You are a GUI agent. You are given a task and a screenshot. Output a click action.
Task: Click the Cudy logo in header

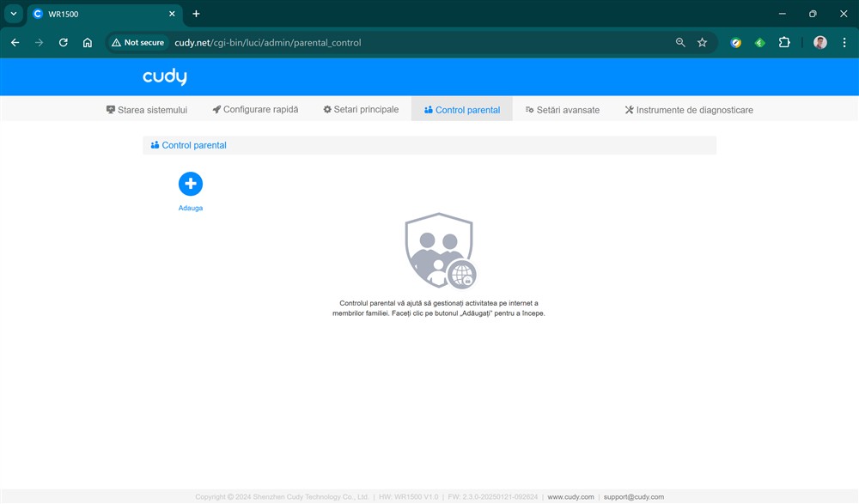click(x=164, y=77)
